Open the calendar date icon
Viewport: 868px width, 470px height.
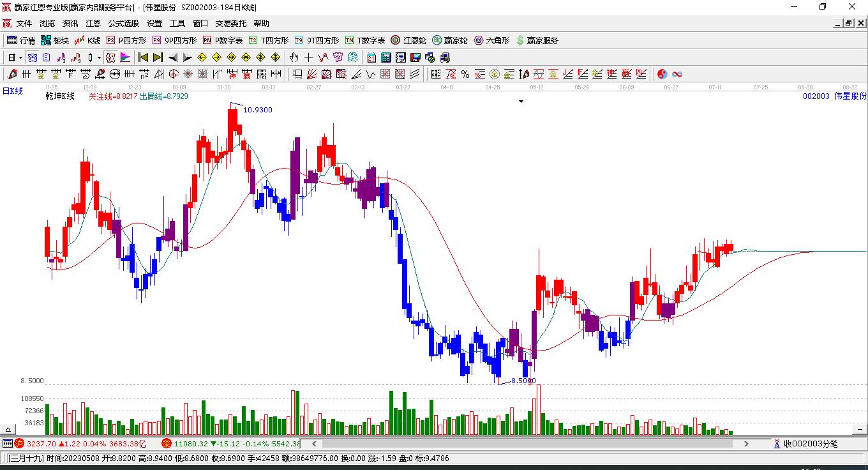click(371, 57)
